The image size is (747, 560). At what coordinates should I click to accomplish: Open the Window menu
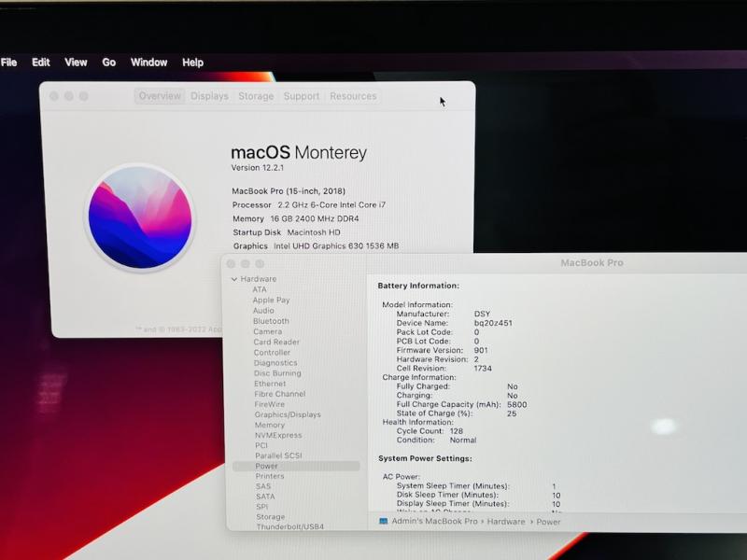click(x=148, y=63)
